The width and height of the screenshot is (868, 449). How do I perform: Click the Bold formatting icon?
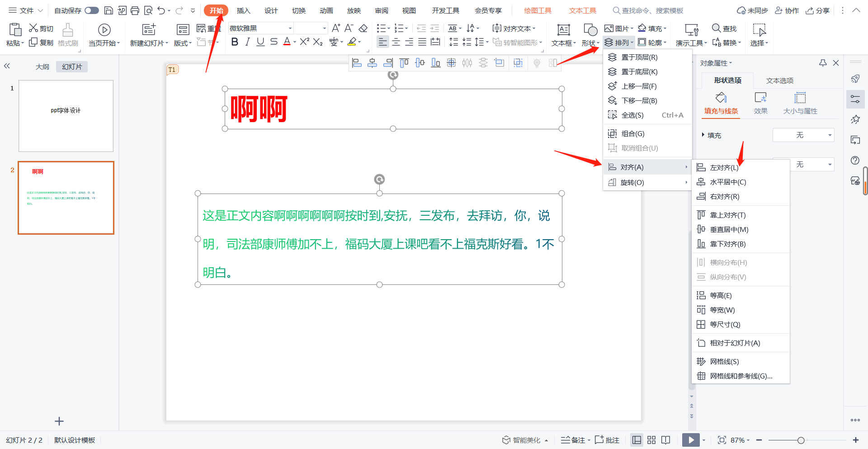pos(234,42)
